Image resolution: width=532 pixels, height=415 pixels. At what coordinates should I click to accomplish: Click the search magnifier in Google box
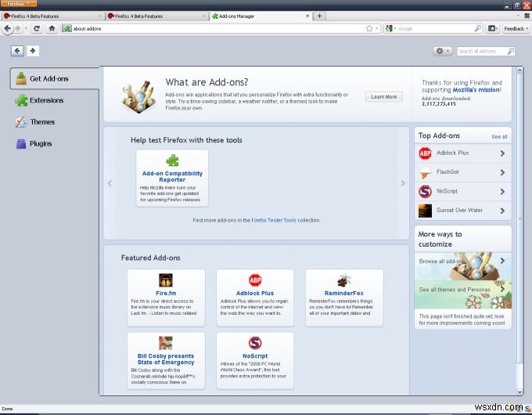[x=478, y=28]
